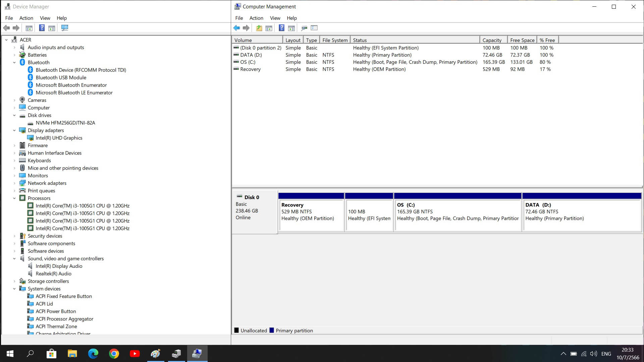644x362 pixels.
Task: Select Bluetooth USB Module device
Action: (61, 78)
